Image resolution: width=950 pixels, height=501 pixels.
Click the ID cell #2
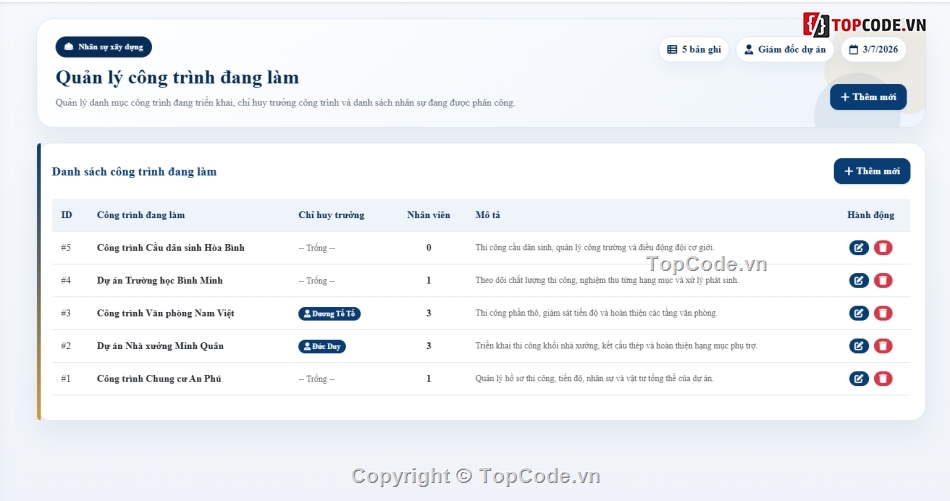pyautogui.click(x=66, y=346)
